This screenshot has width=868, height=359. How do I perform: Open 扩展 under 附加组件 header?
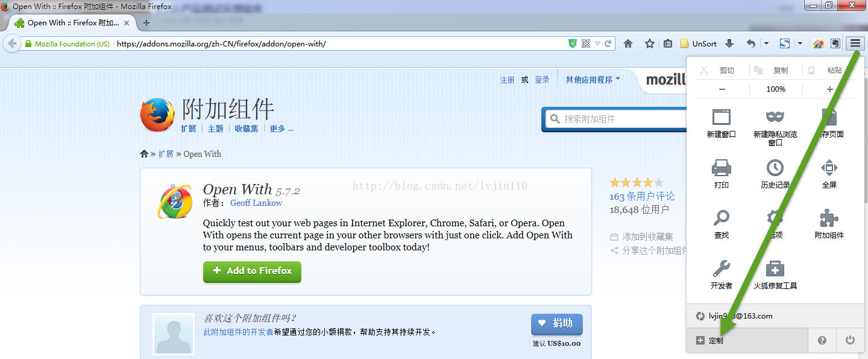[x=188, y=129]
